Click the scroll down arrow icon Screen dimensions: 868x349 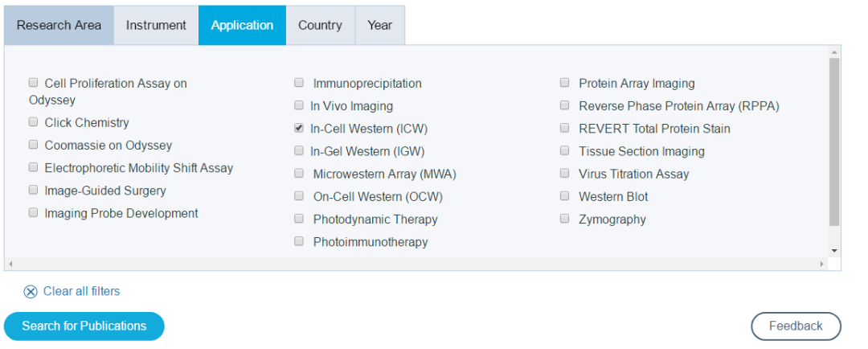click(x=834, y=251)
